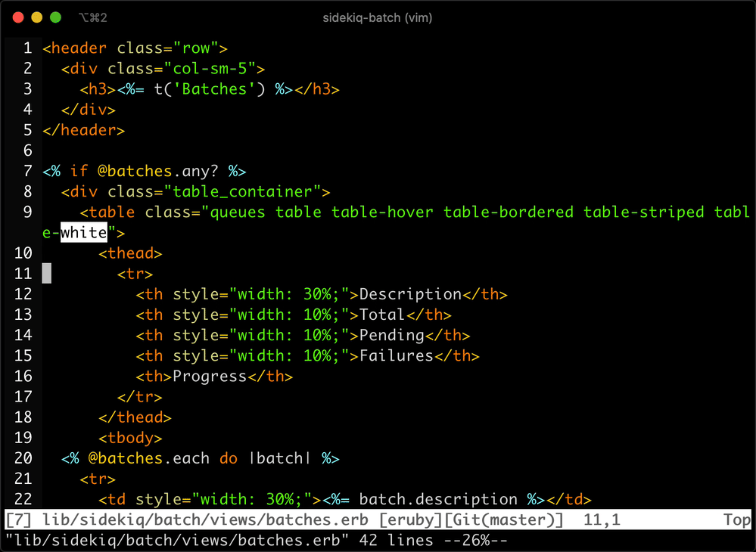Click the <tr> tag on line 21
Image resolution: width=756 pixels, height=552 pixels.
coord(98,479)
